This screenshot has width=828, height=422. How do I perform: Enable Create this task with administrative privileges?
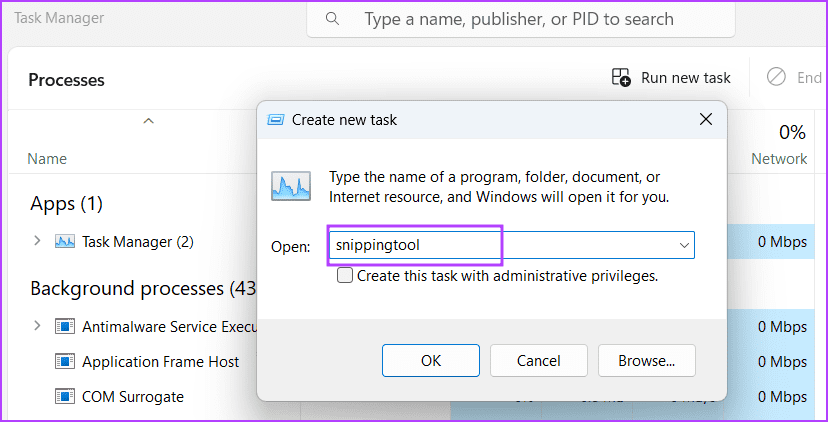[345, 276]
